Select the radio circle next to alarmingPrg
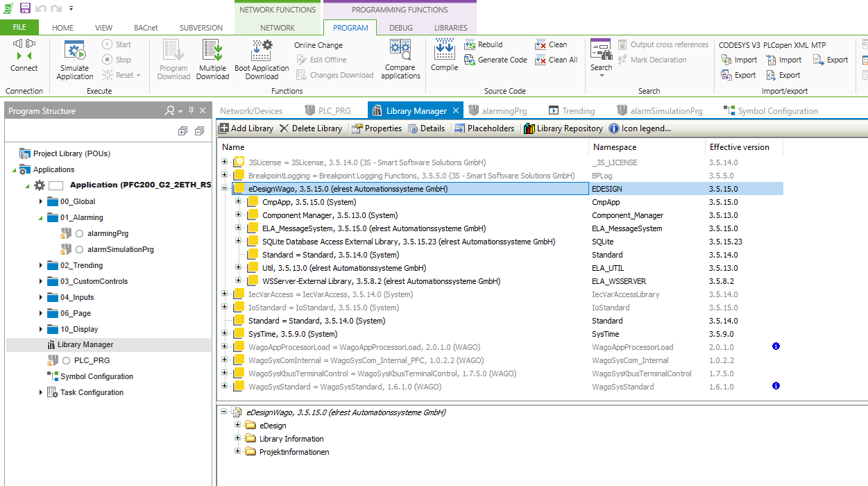868x486 pixels. tap(79, 234)
